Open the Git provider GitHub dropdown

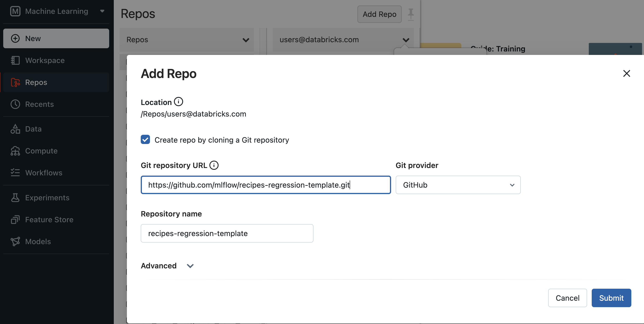pyautogui.click(x=458, y=185)
